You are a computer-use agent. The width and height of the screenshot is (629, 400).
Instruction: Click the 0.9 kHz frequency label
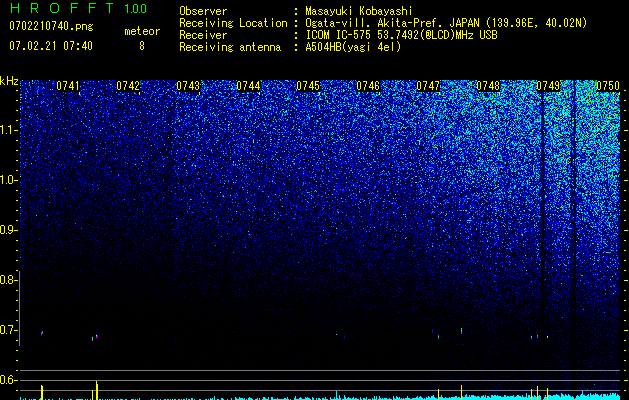tap(8, 230)
